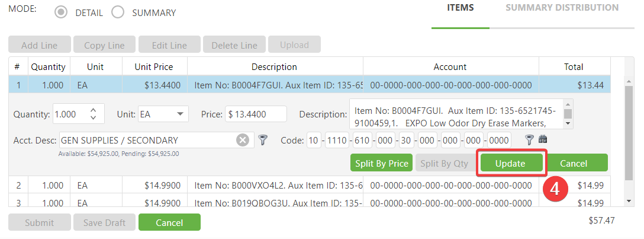Decrease Quantity using the down stepper arrow
644x239 pixels.
(x=92, y=117)
